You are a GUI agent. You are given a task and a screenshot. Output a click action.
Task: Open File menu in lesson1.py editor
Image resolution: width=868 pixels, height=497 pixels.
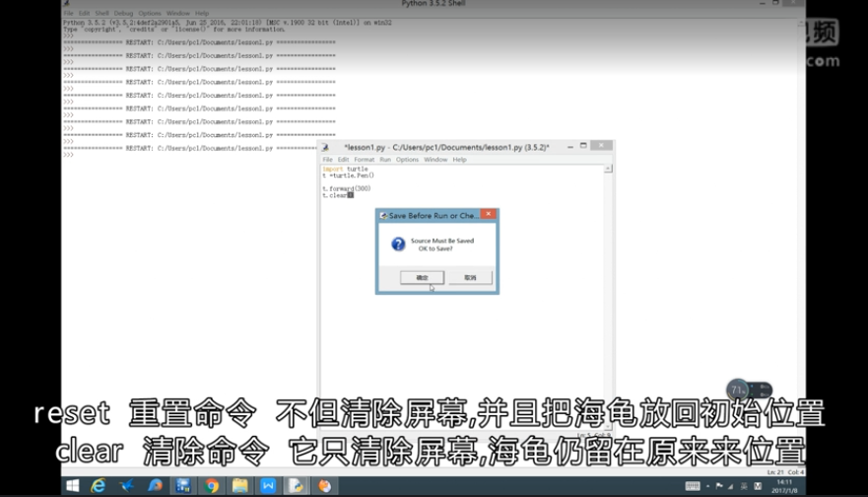(328, 160)
